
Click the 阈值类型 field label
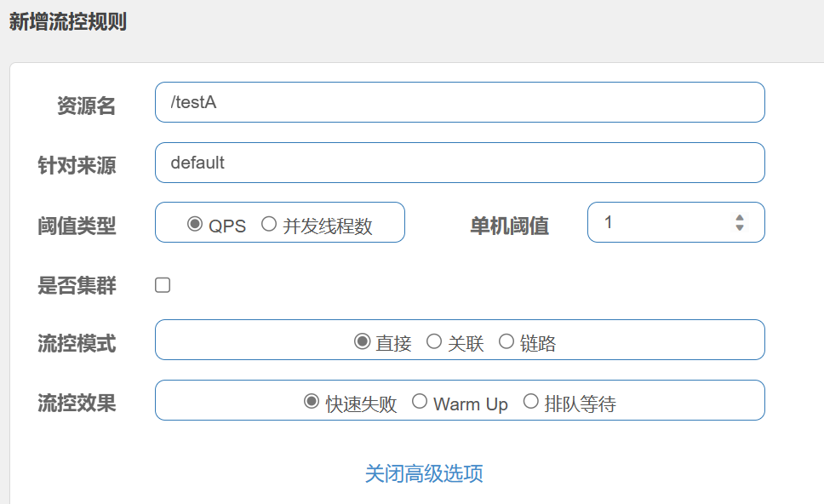click(77, 226)
